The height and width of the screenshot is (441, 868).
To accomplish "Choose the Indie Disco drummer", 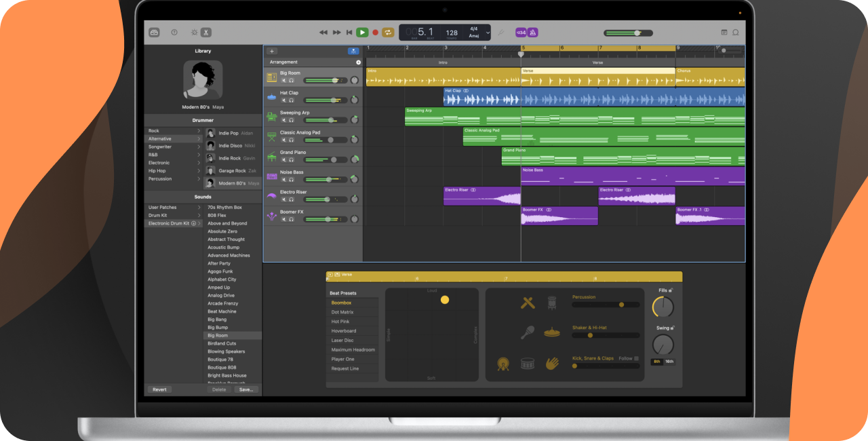I will tap(229, 145).
